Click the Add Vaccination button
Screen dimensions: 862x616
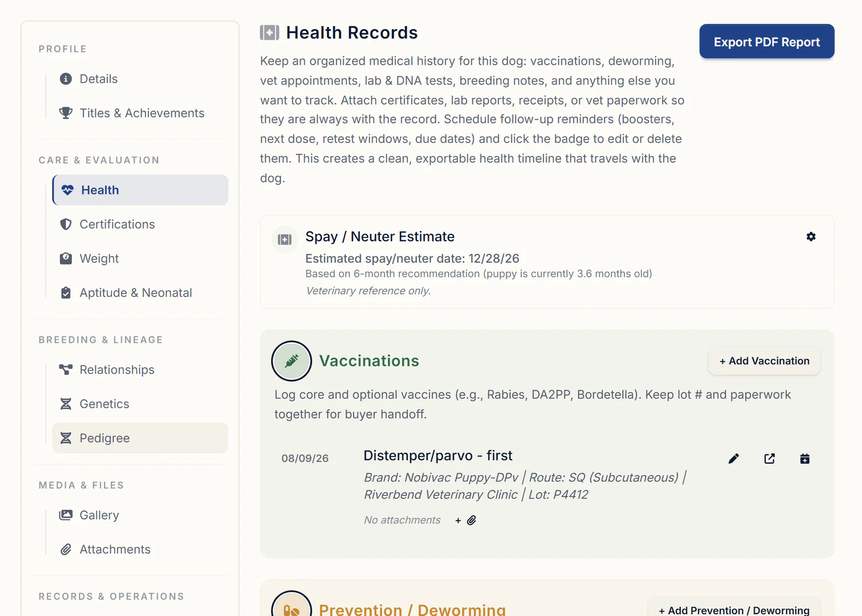point(764,361)
